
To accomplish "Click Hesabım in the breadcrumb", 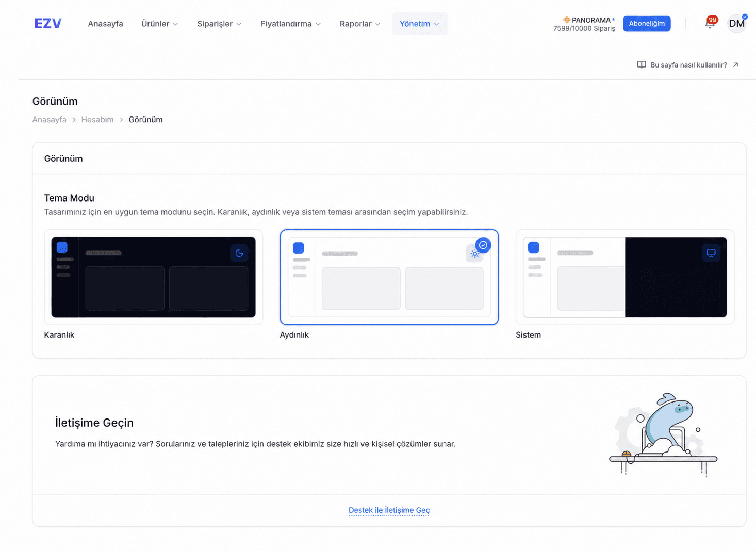I will (97, 120).
